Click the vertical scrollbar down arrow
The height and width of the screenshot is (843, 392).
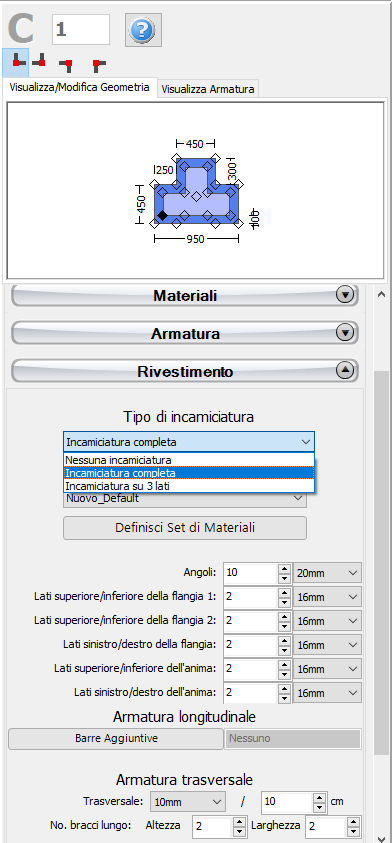(x=381, y=837)
